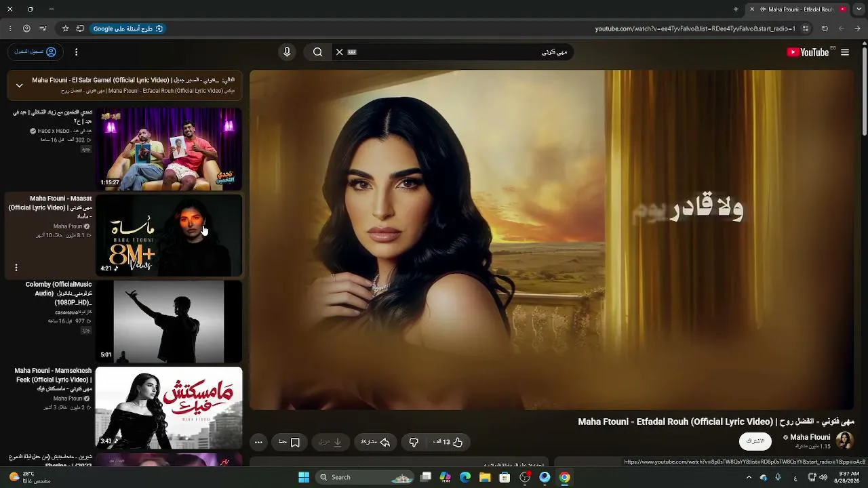Open Maha Ftouni channel avatar
The width and height of the screenshot is (868, 488).
[845, 441]
